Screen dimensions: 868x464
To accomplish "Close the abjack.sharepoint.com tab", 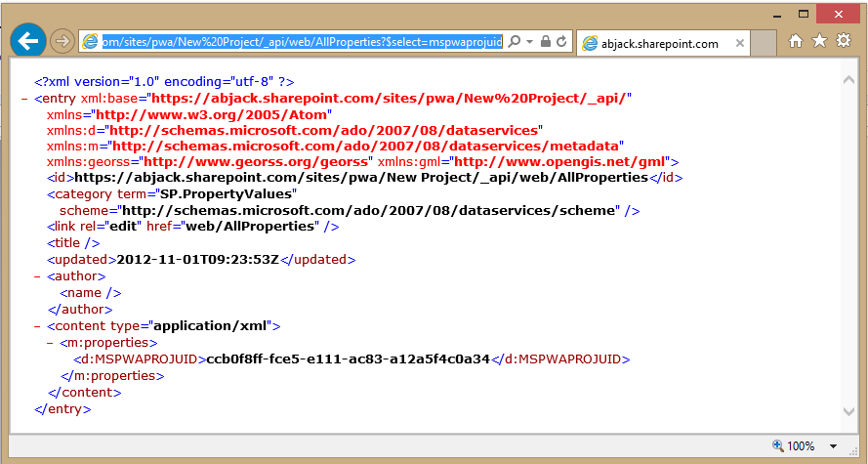I will click(739, 43).
